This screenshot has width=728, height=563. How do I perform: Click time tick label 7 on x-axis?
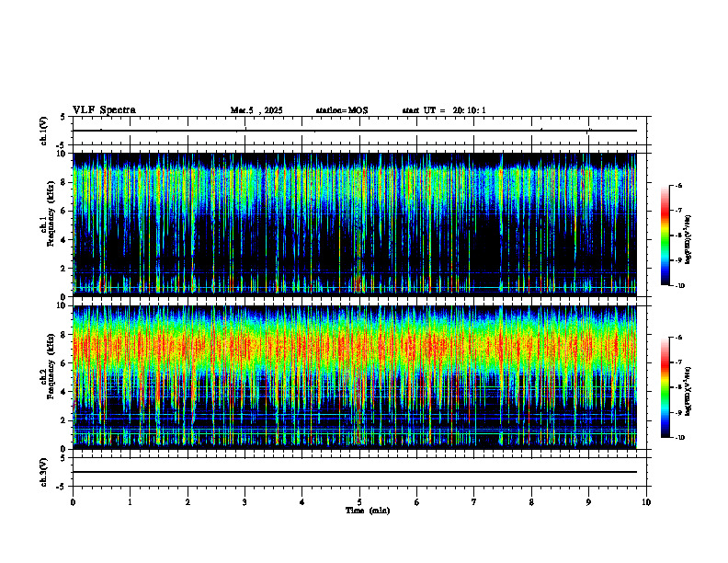point(474,502)
